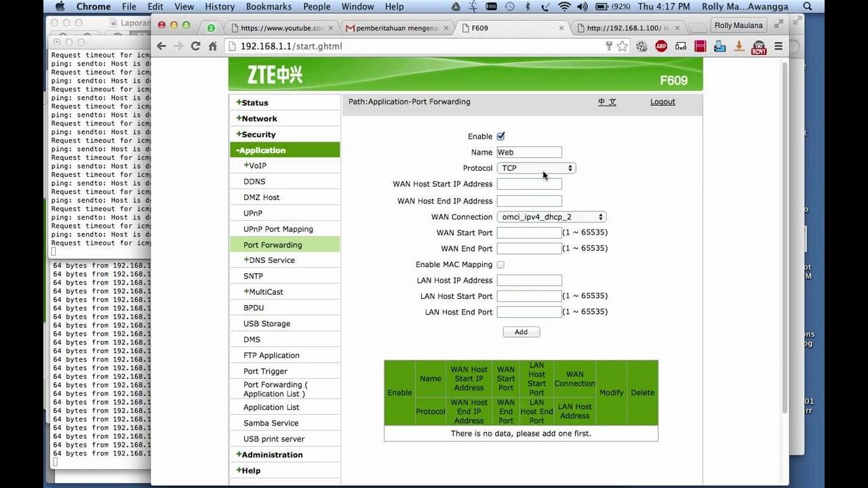Open Samba Service page
Image resolution: width=868 pixels, height=488 pixels.
tap(271, 423)
